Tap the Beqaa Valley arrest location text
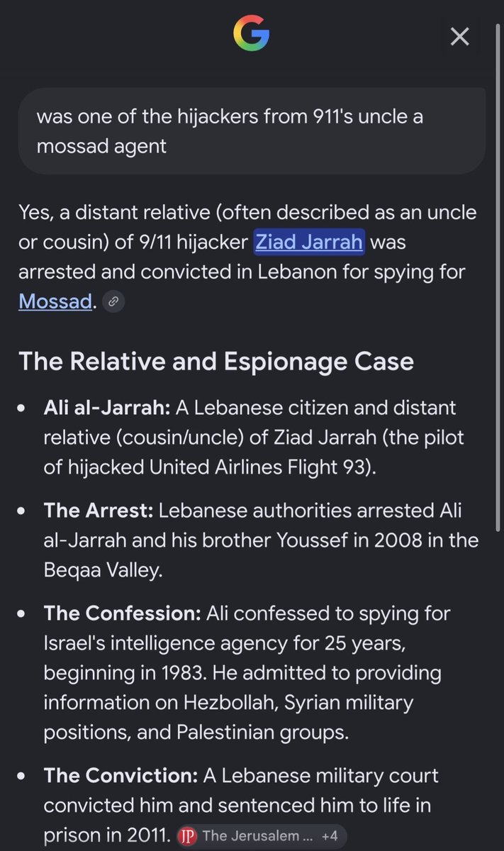 tap(103, 570)
